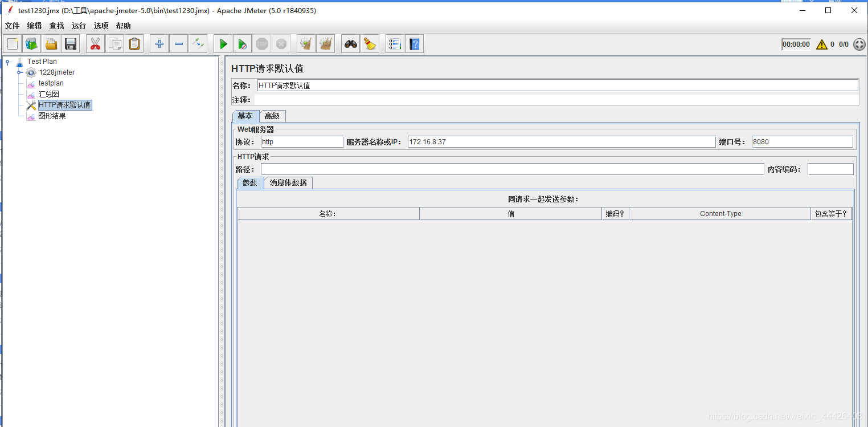Open Help with question mark icon
The image size is (868, 427).
pos(414,44)
